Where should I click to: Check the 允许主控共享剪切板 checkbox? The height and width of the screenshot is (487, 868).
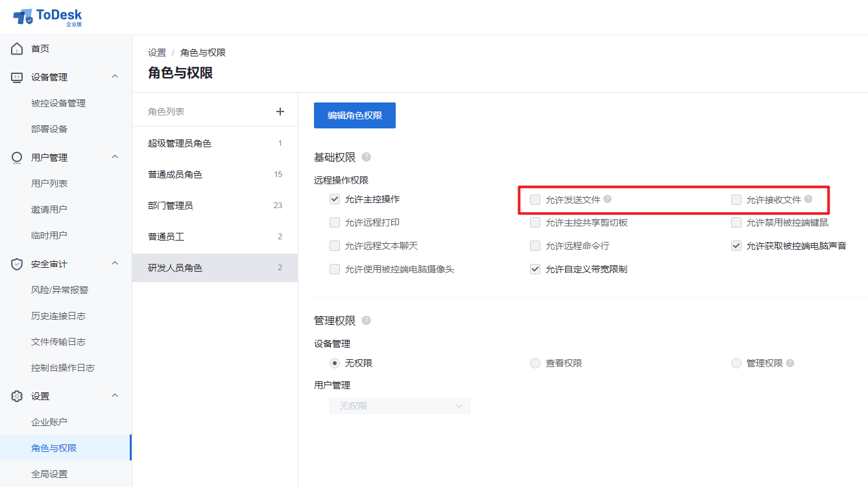[535, 222]
